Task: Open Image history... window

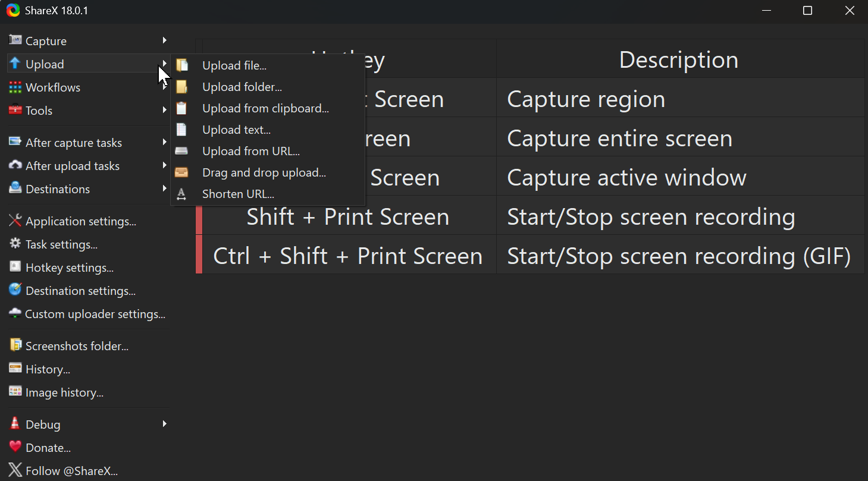Action: [88, 392]
